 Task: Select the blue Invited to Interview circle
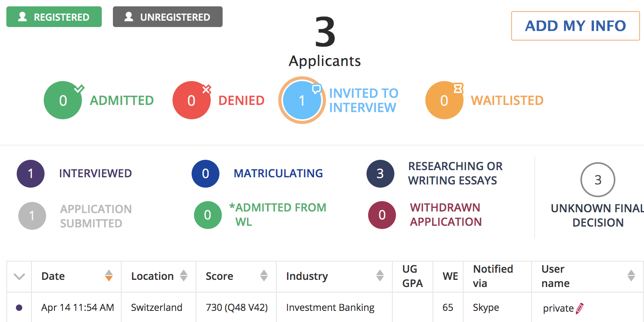(x=302, y=100)
